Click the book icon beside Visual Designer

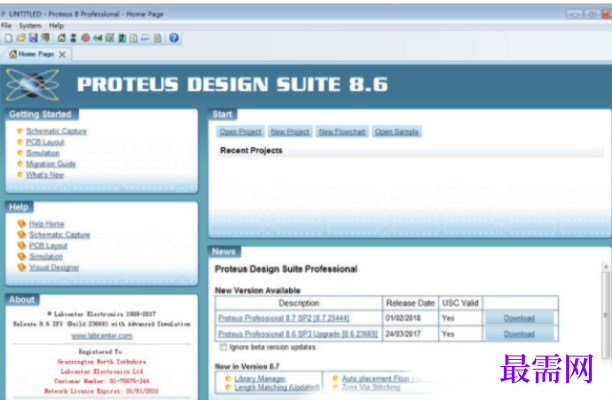21,267
